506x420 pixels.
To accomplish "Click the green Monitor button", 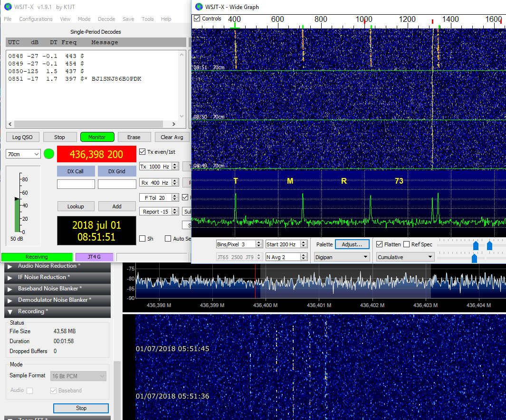I will pos(97,137).
